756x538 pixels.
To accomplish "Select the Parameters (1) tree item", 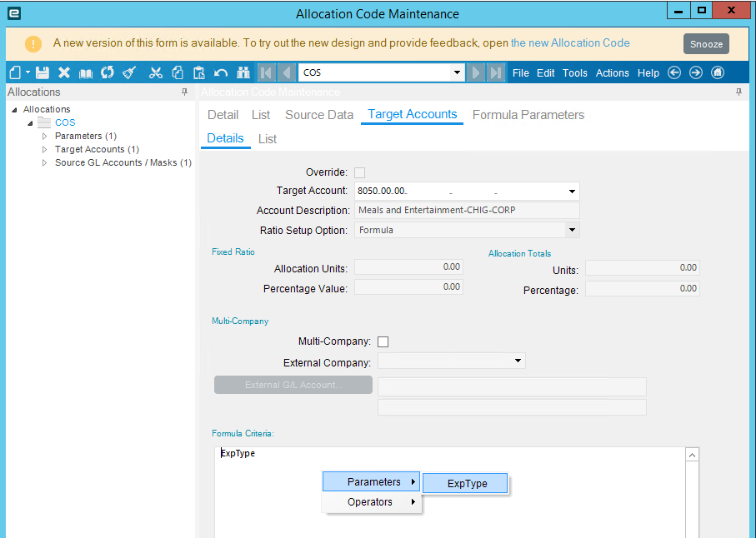I will [86, 136].
